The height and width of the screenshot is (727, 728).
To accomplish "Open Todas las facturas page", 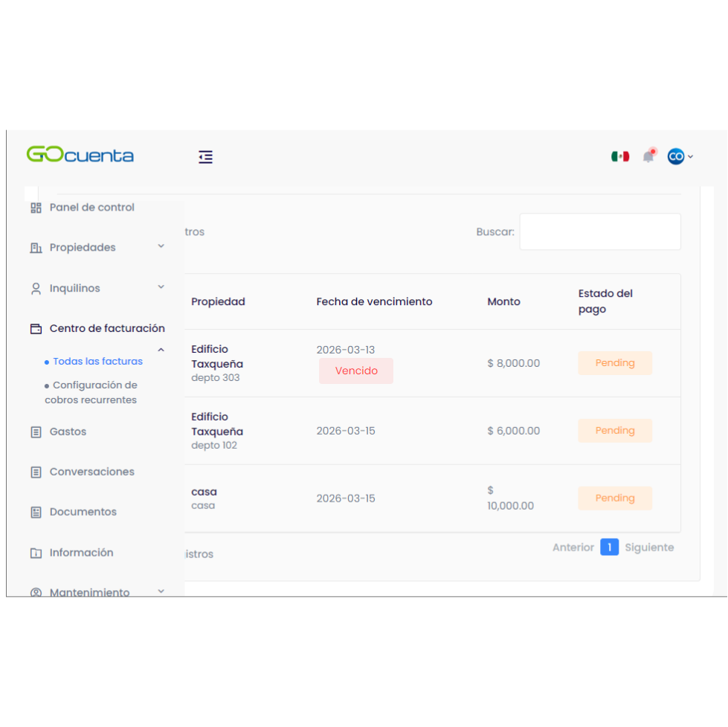I will point(97,362).
